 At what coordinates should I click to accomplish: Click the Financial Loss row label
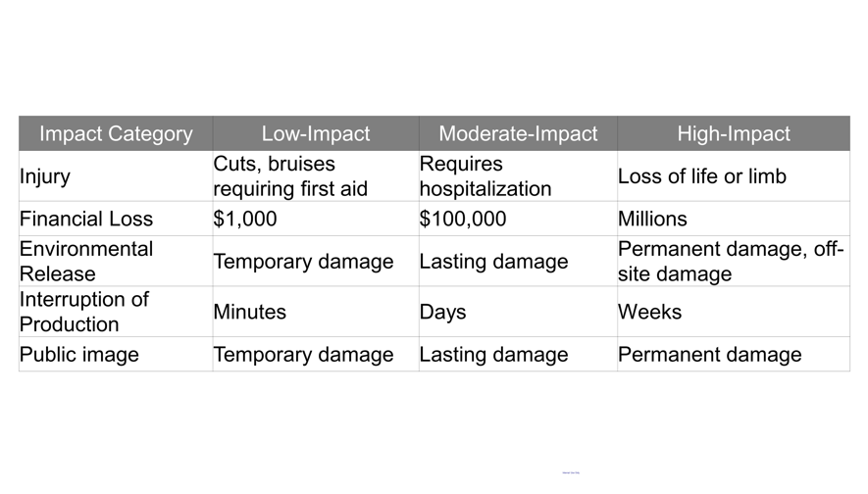tap(86, 219)
